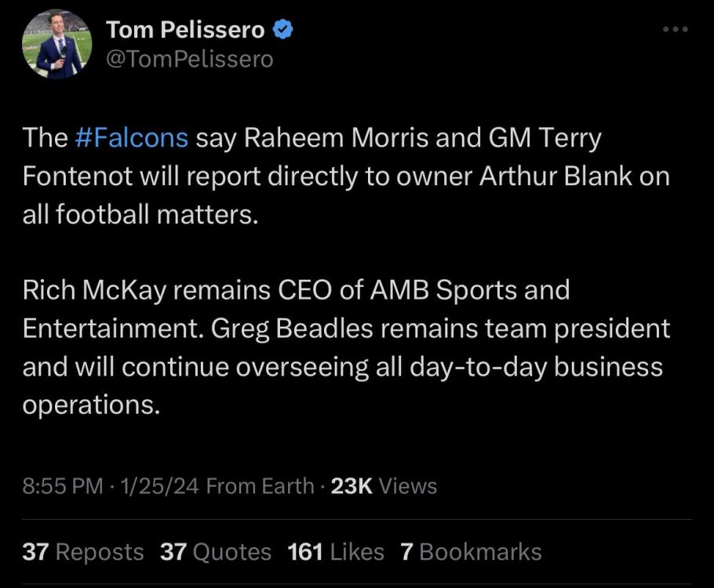Image resolution: width=714 pixels, height=588 pixels.
Task: Open the @TomPelissero handle link
Action: click(189, 59)
